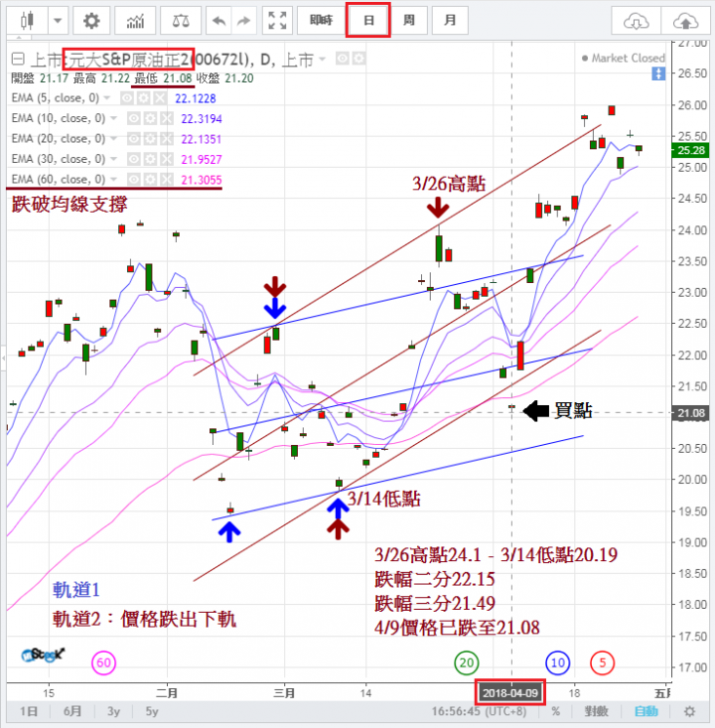Click the 2018-04-09 date label on time axis
715x728 pixels.
click(509, 693)
